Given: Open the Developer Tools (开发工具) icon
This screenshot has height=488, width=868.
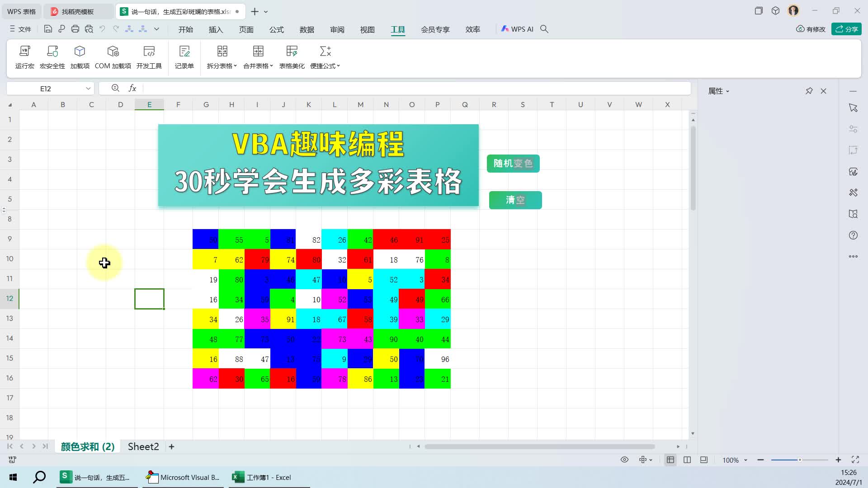Looking at the screenshot, I should coord(149,57).
